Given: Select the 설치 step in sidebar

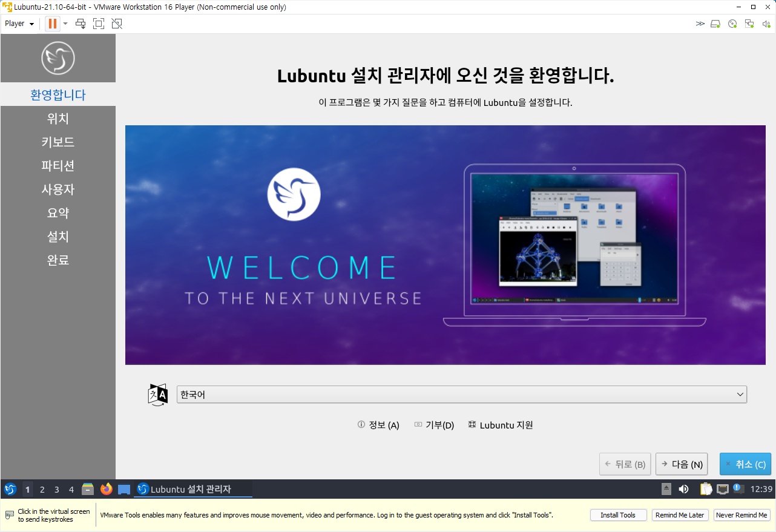Looking at the screenshot, I should pyautogui.click(x=58, y=237).
